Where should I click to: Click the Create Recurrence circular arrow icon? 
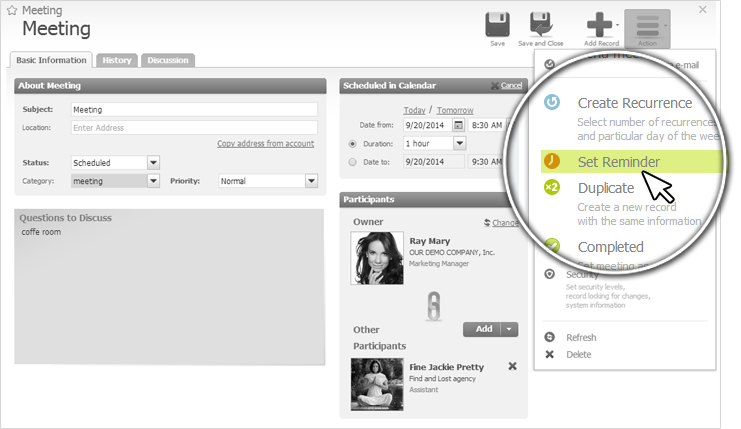tap(551, 102)
